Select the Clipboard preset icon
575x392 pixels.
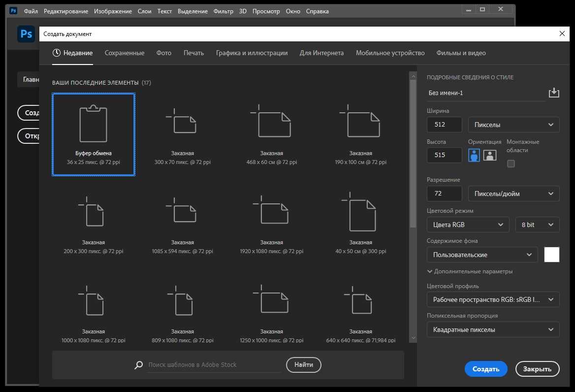coord(93,124)
